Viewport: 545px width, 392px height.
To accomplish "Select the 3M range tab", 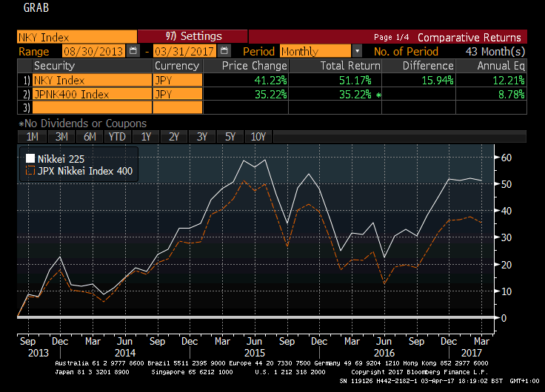I will tap(61, 137).
